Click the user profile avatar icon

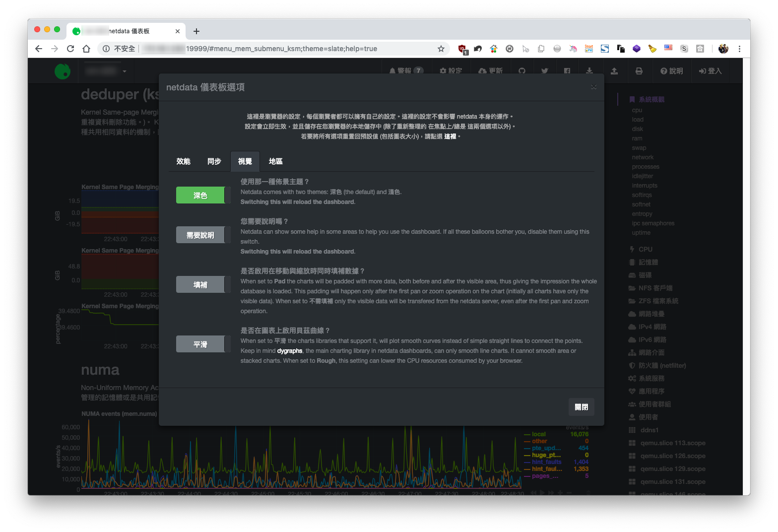[x=723, y=49]
